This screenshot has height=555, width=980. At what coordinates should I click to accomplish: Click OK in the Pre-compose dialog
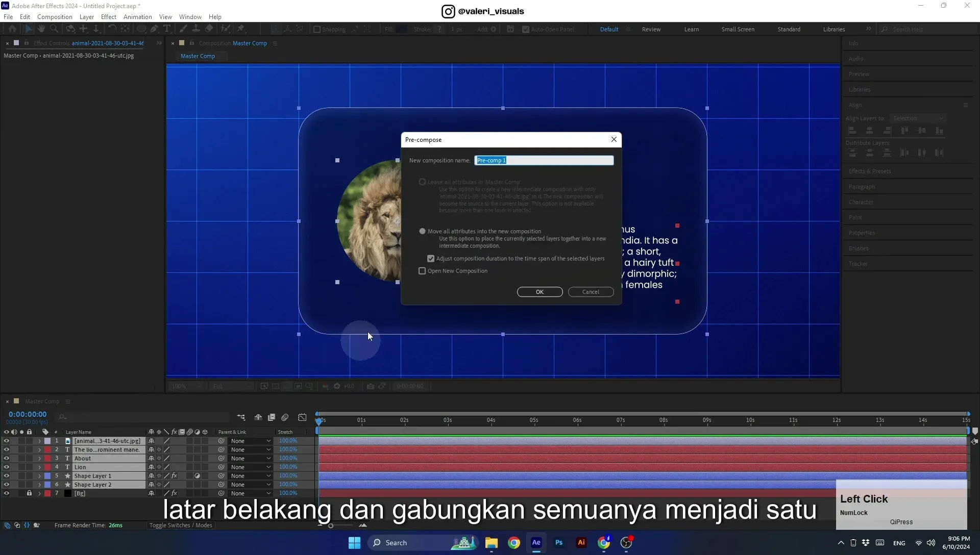540,292
